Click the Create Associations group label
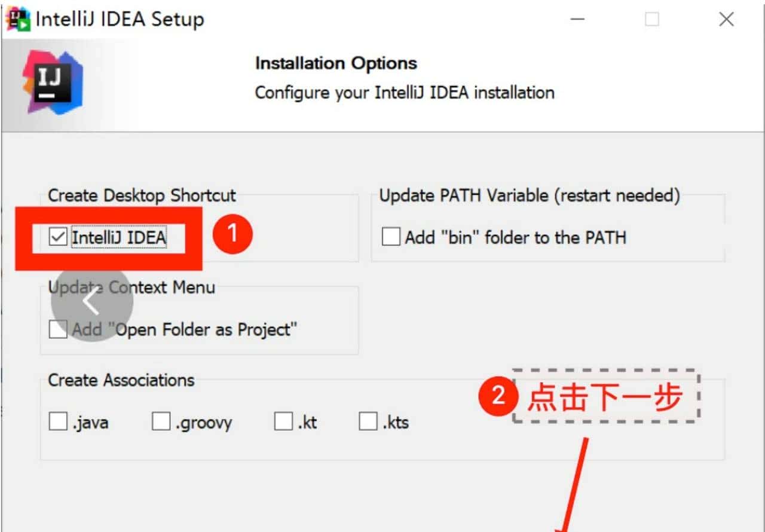765x532 pixels. tap(121, 380)
